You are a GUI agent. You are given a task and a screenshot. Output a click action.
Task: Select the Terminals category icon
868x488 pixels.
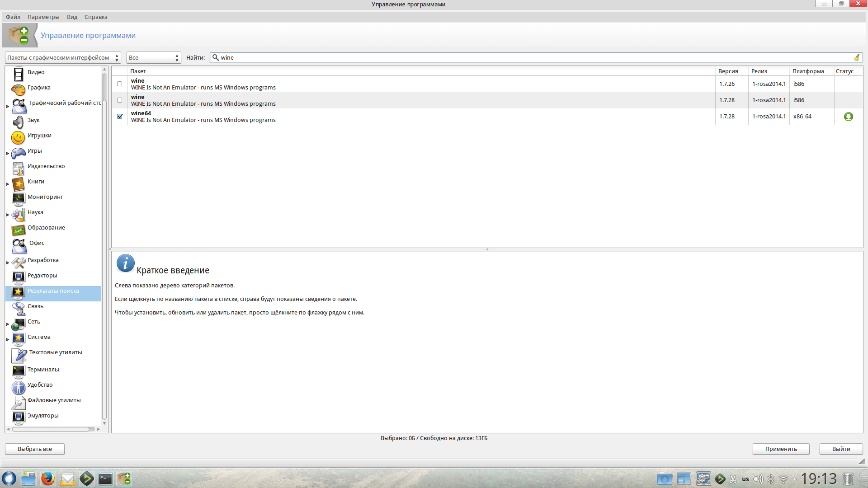18,371
